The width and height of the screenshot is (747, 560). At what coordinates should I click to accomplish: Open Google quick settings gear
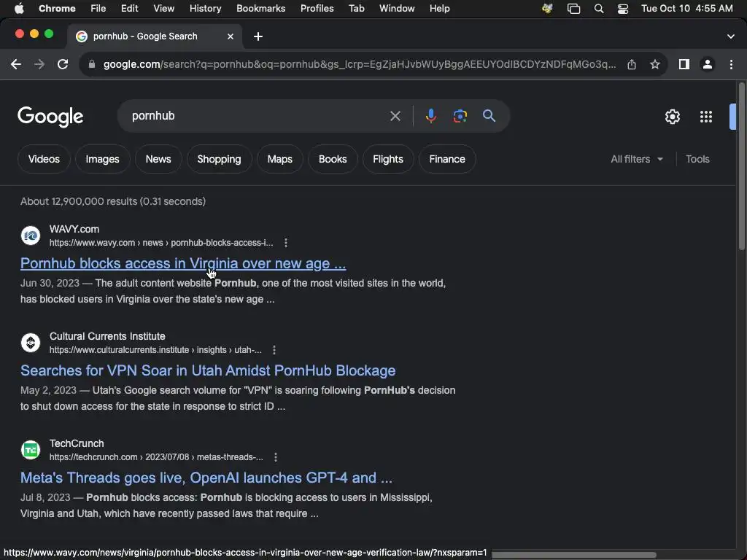[x=672, y=117]
